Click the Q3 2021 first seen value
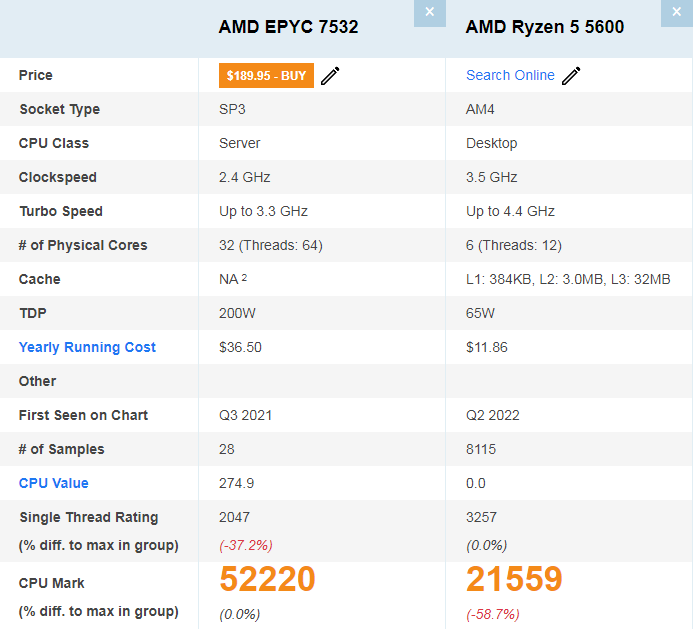Image resolution: width=693 pixels, height=629 pixels. pos(245,416)
